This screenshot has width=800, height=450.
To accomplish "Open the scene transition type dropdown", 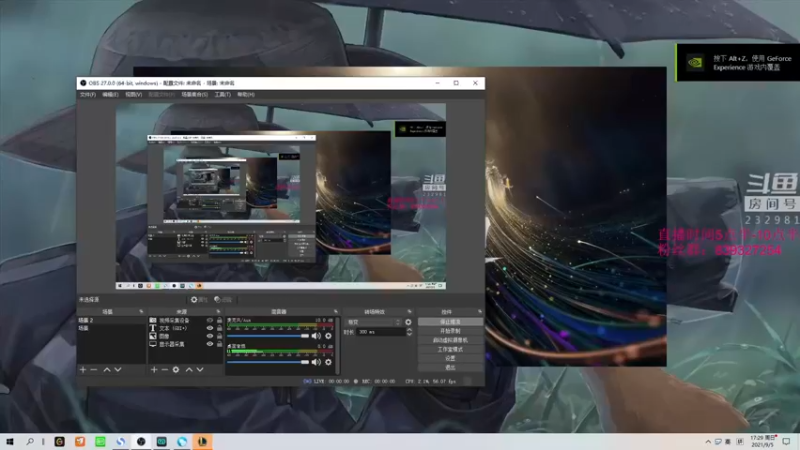I will click(x=373, y=322).
